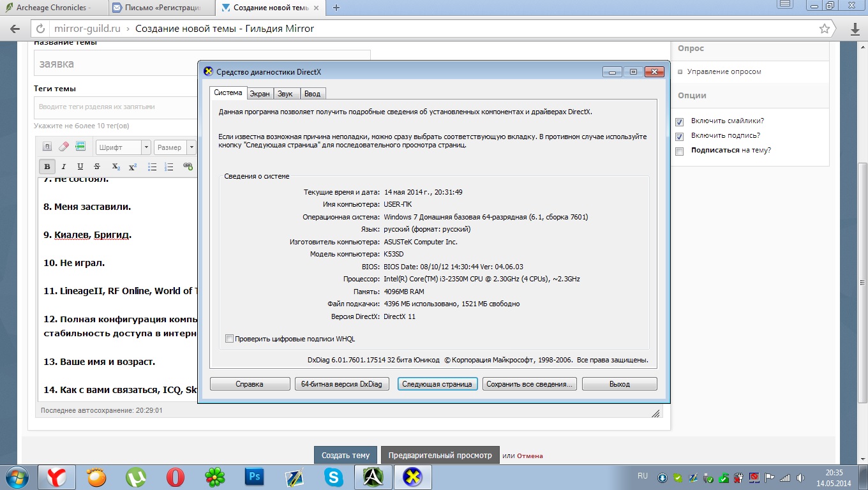The image size is (868, 490).
Task: Open uTorrent from the taskbar
Action: coord(135,477)
